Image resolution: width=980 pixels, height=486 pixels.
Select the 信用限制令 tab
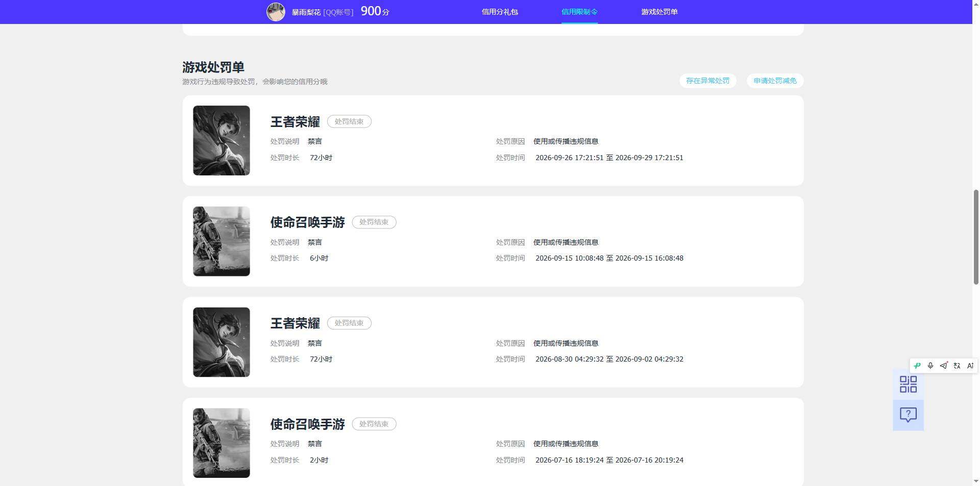click(x=579, y=12)
